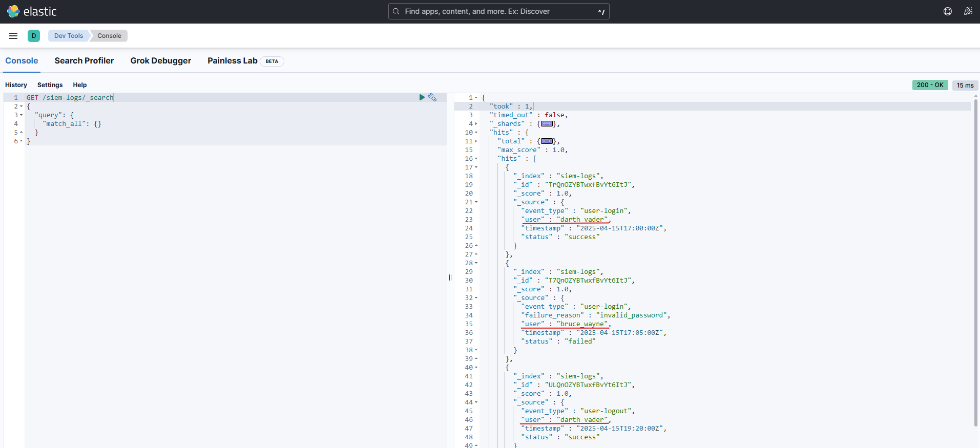Click the GET /siem-logs/_search request line
This screenshot has height=448, width=980.
(x=70, y=98)
